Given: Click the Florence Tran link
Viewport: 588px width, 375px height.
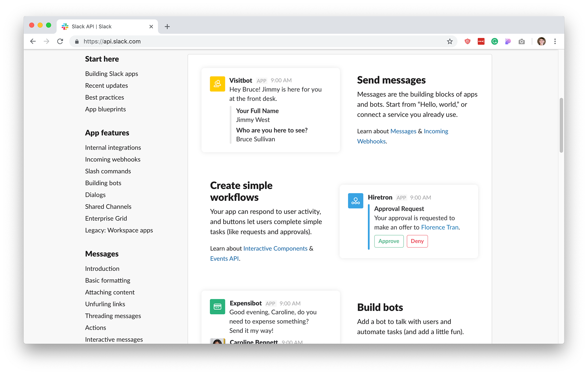Looking at the screenshot, I should 440,227.
